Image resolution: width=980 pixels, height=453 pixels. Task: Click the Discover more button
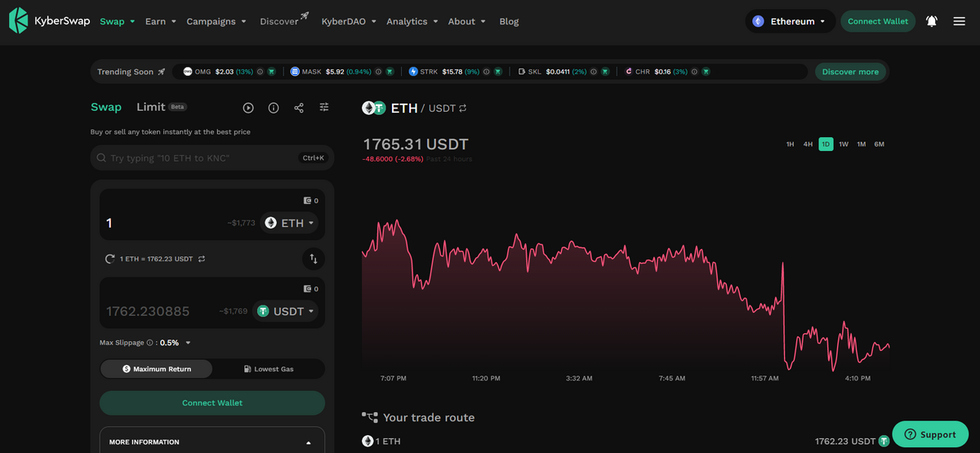click(x=850, y=72)
